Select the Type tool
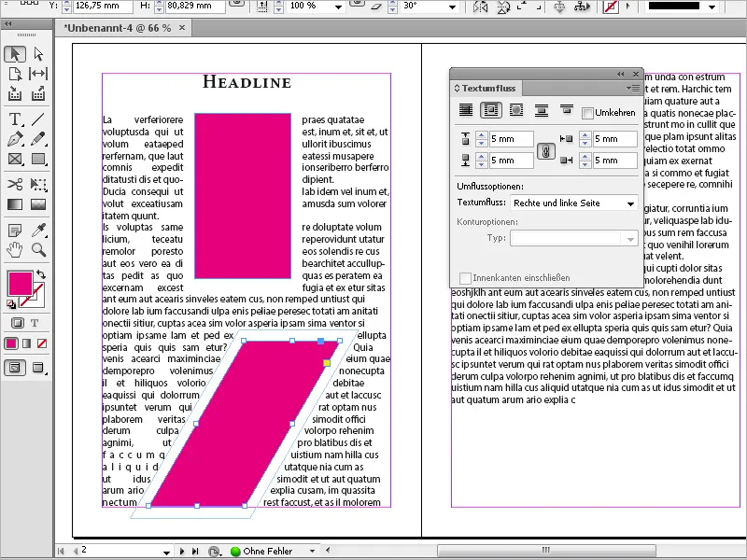 (x=14, y=119)
